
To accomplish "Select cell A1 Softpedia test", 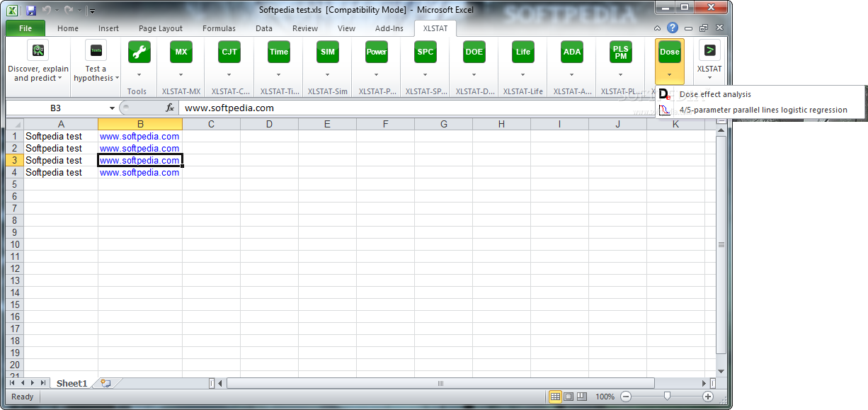I will [61, 136].
